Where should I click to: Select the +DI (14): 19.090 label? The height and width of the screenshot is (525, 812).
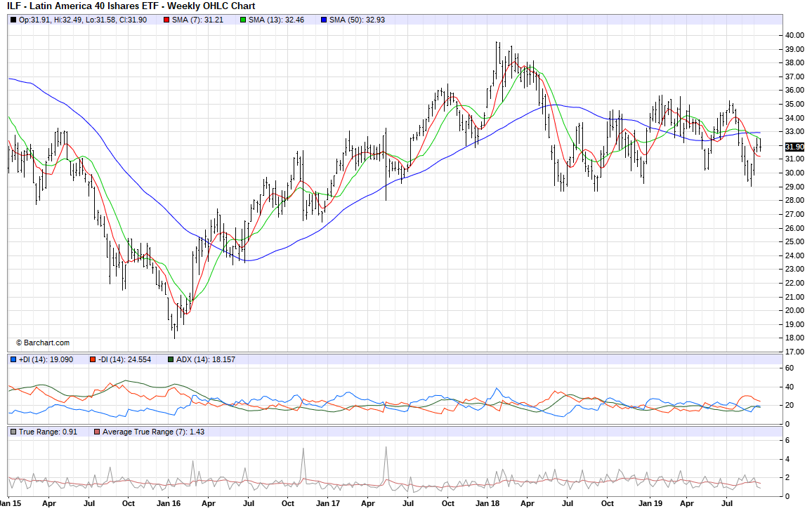(46, 359)
